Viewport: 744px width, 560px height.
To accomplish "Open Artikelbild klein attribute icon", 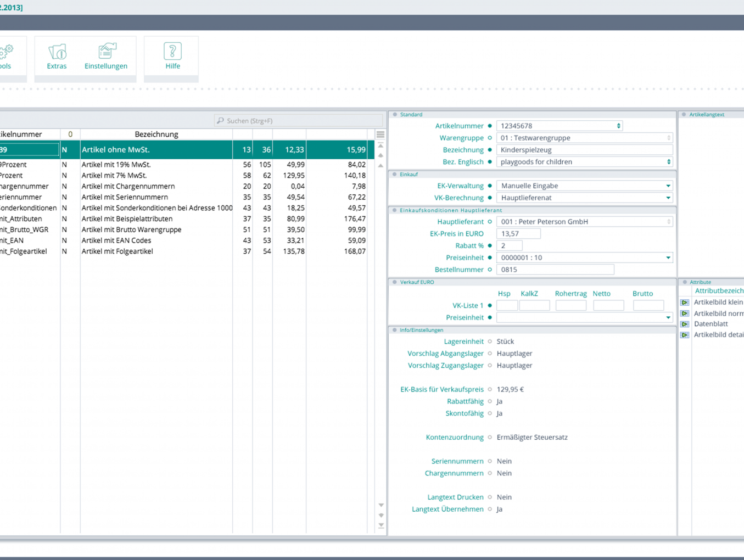I will click(x=685, y=303).
